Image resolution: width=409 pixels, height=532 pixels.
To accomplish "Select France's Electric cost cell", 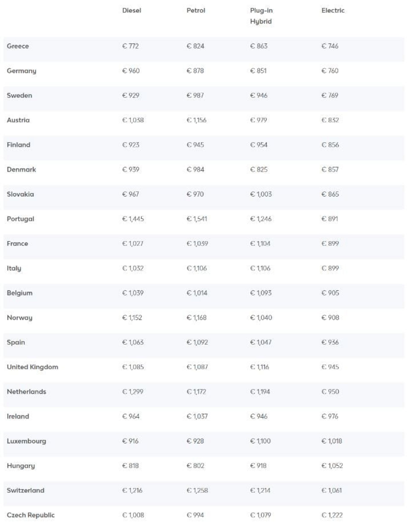I will click(330, 244).
